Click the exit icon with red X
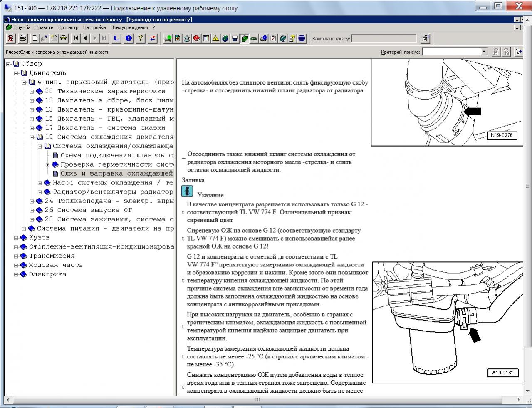The height and width of the screenshot is (408, 532). 11,39
